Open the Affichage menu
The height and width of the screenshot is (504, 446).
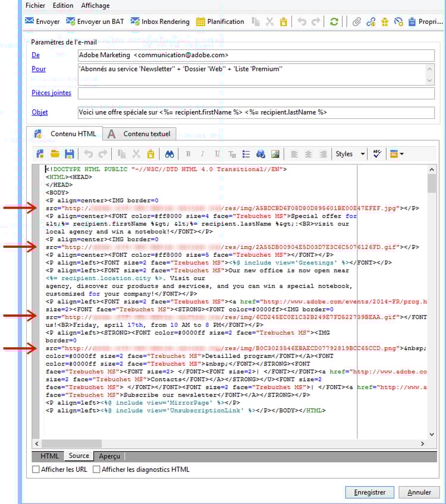(x=95, y=5)
